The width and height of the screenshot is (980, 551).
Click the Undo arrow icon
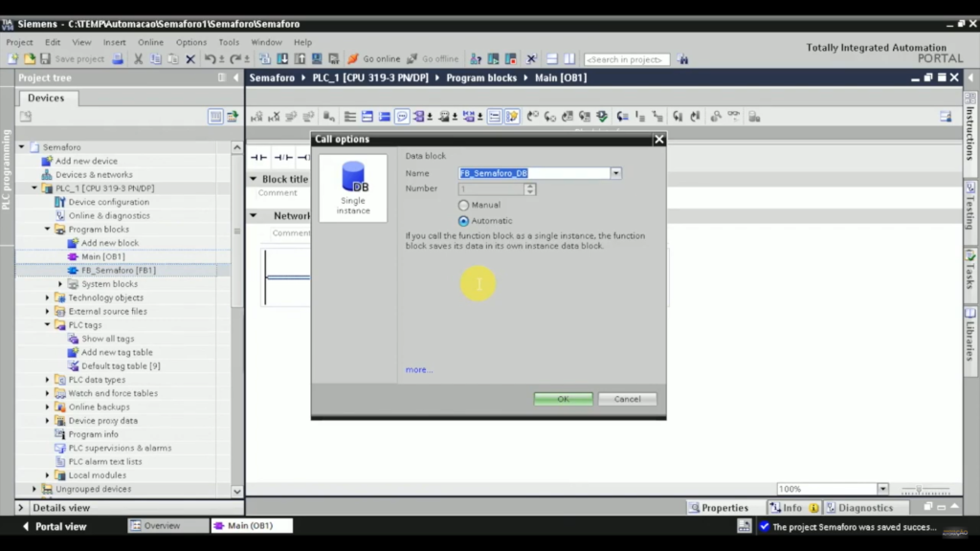click(210, 59)
